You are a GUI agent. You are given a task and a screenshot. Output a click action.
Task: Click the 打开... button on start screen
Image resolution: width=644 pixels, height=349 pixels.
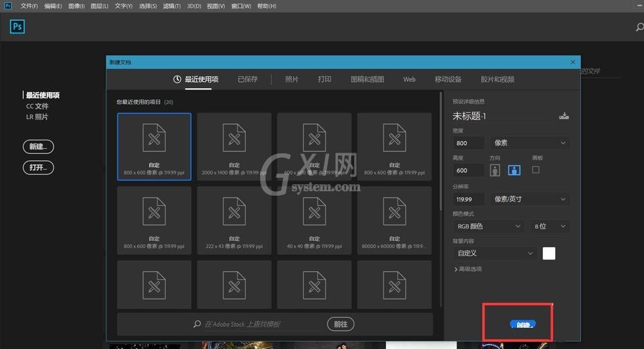[x=38, y=167]
